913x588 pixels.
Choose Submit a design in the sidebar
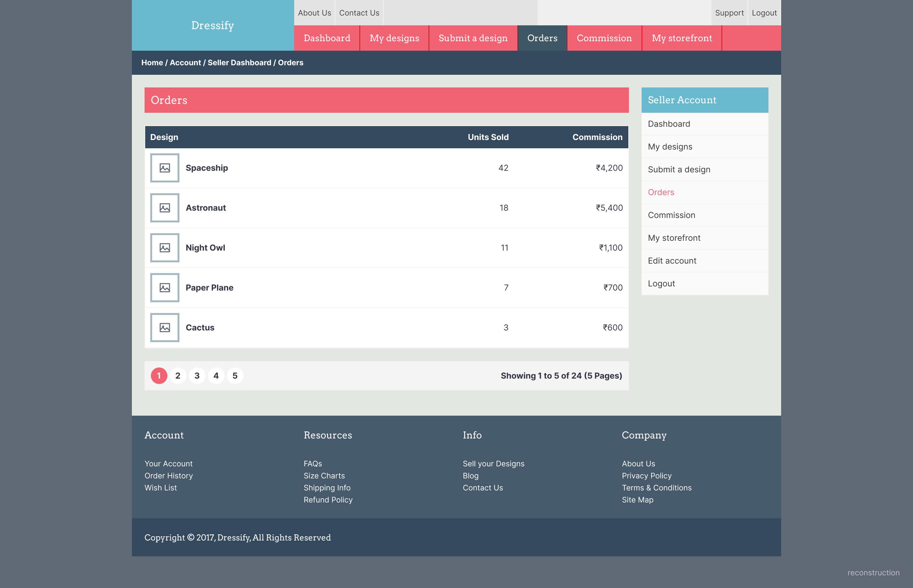(x=705, y=169)
